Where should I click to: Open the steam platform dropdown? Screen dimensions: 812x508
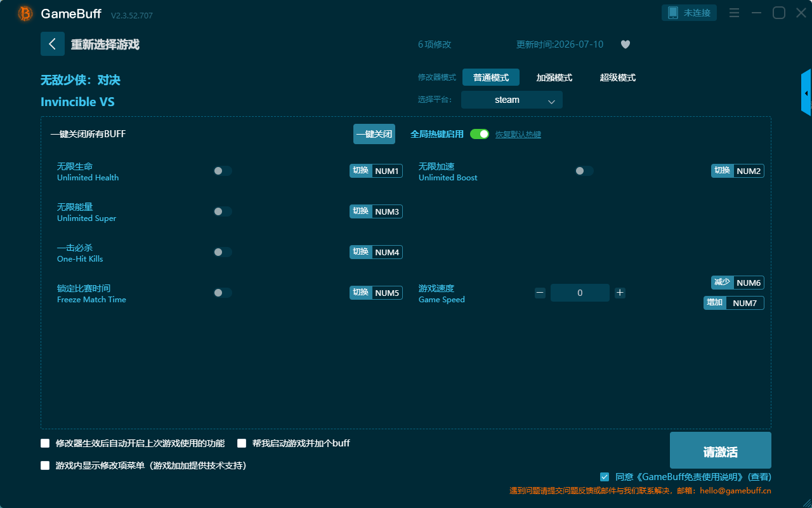click(x=512, y=100)
